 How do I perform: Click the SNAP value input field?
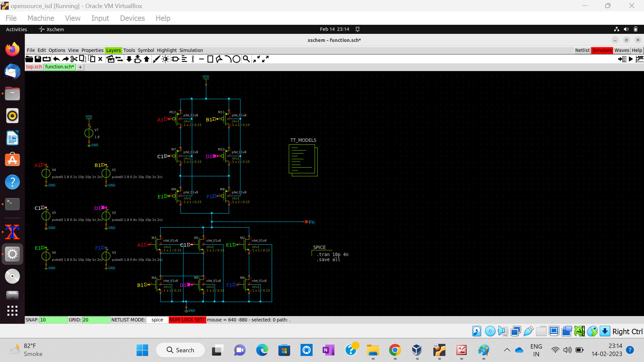pos(53,320)
